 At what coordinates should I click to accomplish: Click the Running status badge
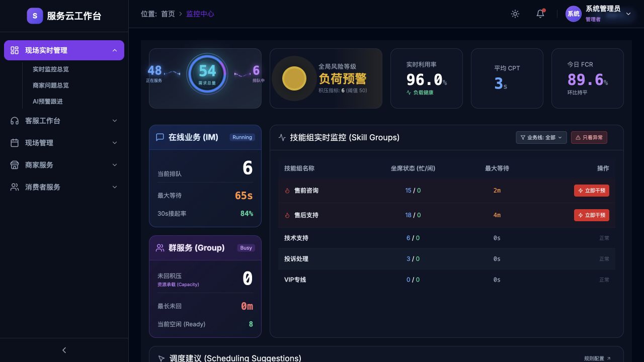click(243, 137)
